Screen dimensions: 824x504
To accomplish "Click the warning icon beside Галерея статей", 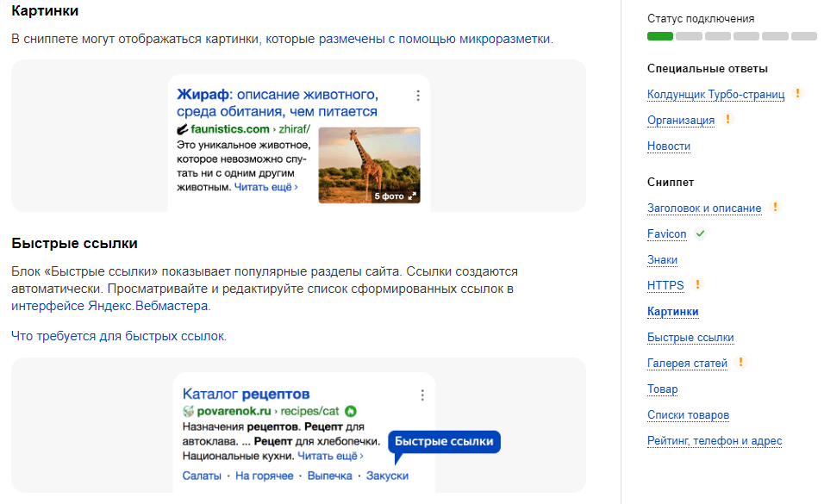I will coord(740,362).
